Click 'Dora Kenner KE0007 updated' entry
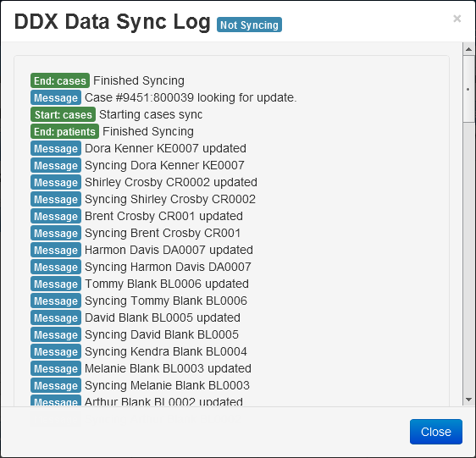The height and width of the screenshot is (458, 476). pos(165,148)
